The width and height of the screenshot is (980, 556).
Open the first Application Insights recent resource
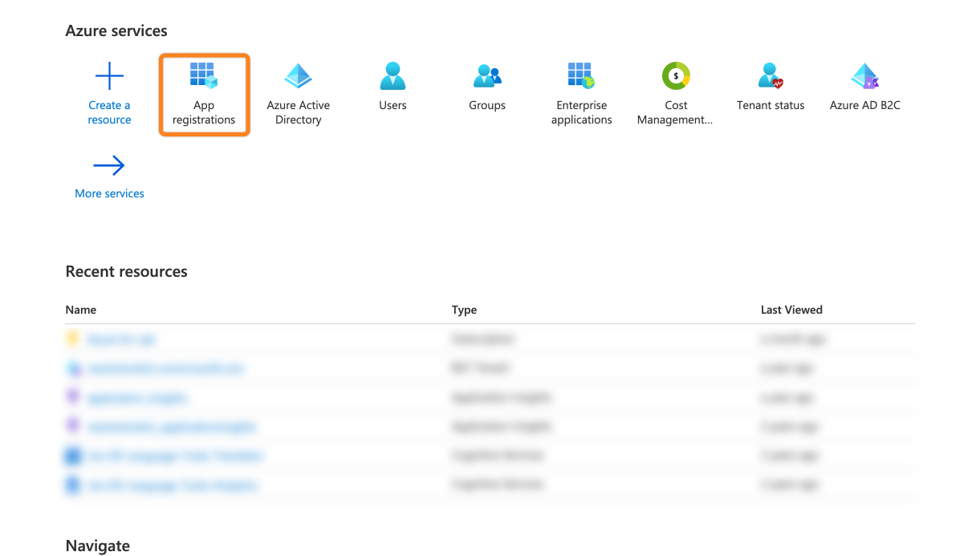(x=137, y=397)
